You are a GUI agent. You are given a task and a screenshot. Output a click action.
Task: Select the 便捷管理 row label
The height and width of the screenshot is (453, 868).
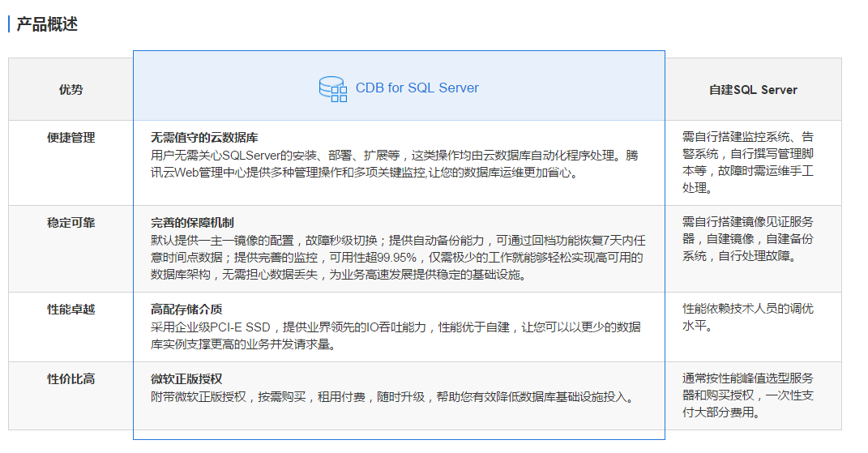(x=71, y=137)
